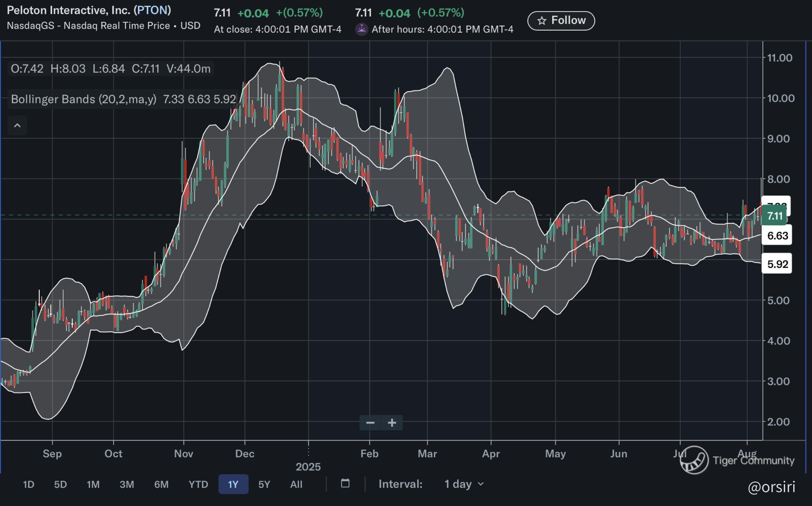
Task: Zoom out chart with minus icon
Action: pyautogui.click(x=370, y=423)
